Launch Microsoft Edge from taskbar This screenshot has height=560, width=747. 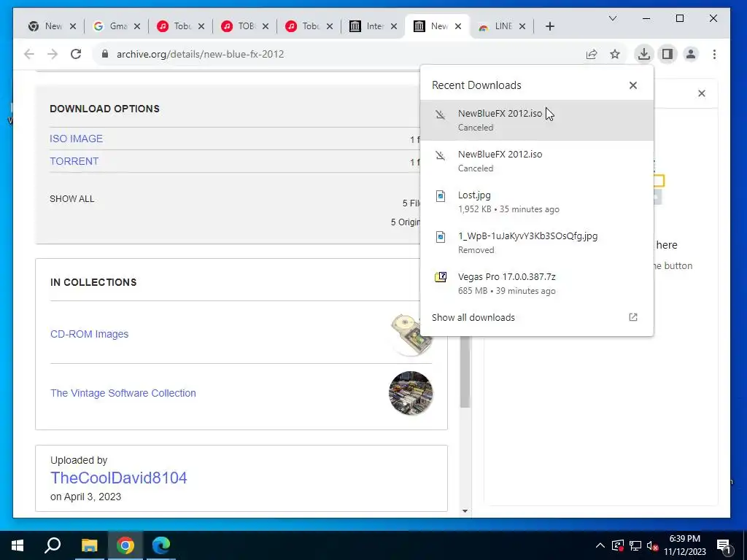tap(161, 545)
